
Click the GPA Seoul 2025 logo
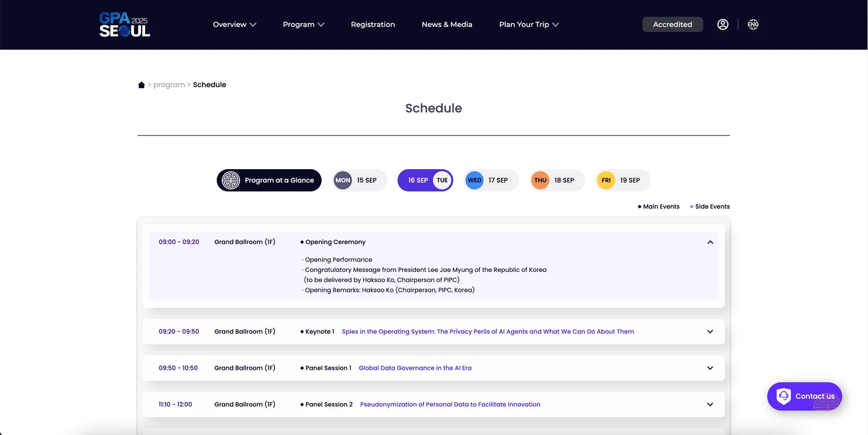click(x=125, y=25)
